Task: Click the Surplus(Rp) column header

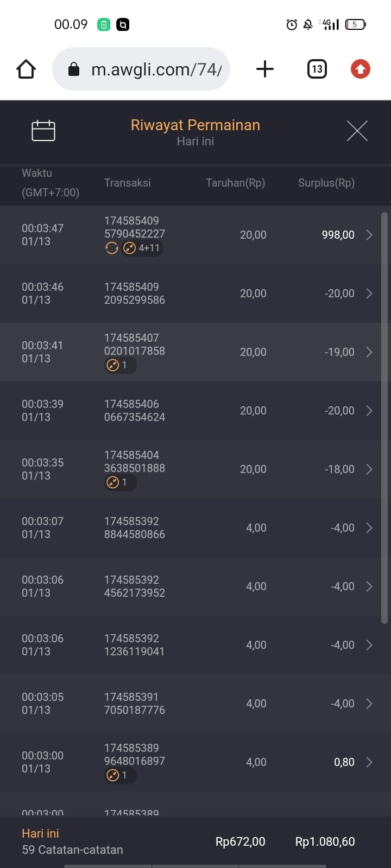Action: (x=326, y=183)
